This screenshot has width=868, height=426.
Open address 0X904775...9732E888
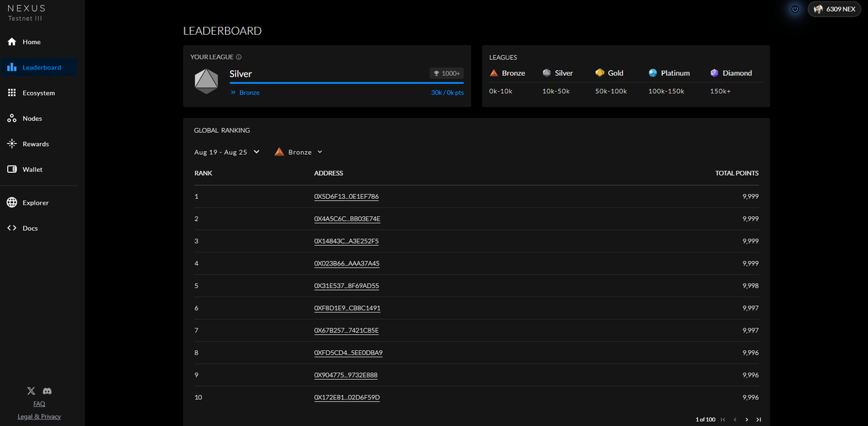[346, 375]
